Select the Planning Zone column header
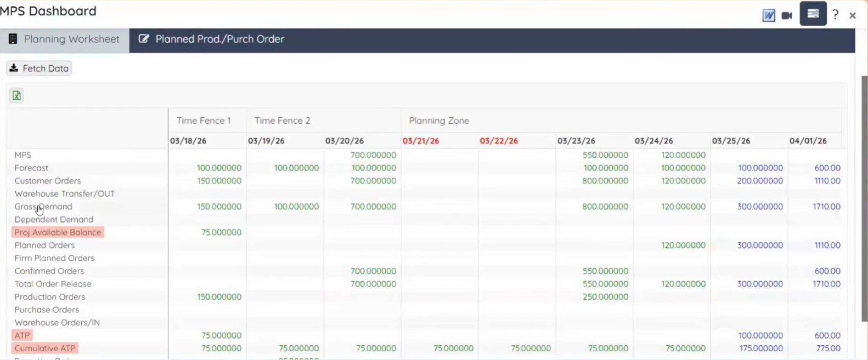The image size is (868, 360). [x=438, y=121]
